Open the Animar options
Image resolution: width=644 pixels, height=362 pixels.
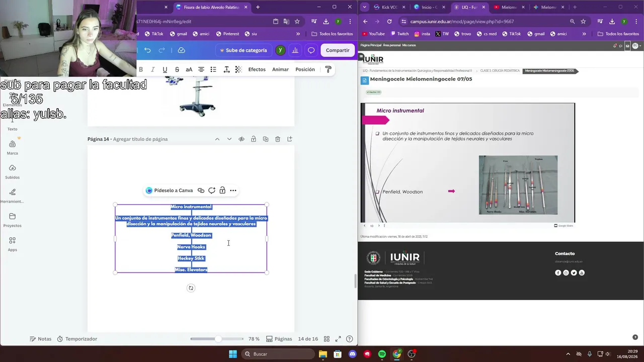click(280, 69)
